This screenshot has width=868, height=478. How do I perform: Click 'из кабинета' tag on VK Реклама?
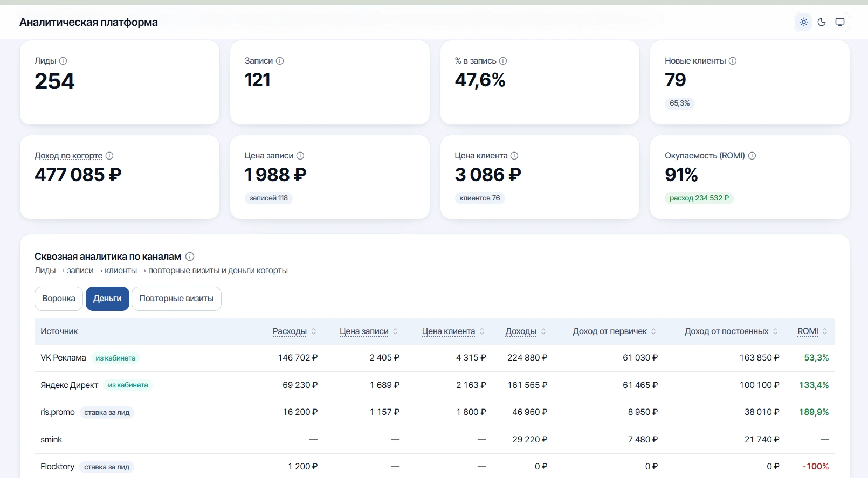115,358
